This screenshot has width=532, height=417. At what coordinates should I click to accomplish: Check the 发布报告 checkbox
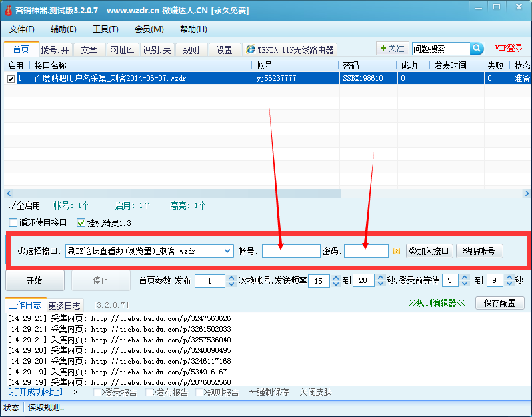pyautogui.click(x=149, y=392)
